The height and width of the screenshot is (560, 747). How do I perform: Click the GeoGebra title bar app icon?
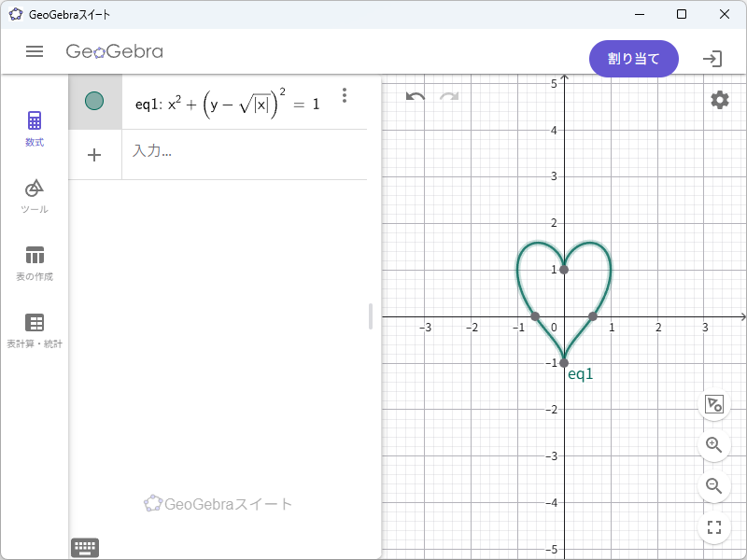click(x=16, y=14)
